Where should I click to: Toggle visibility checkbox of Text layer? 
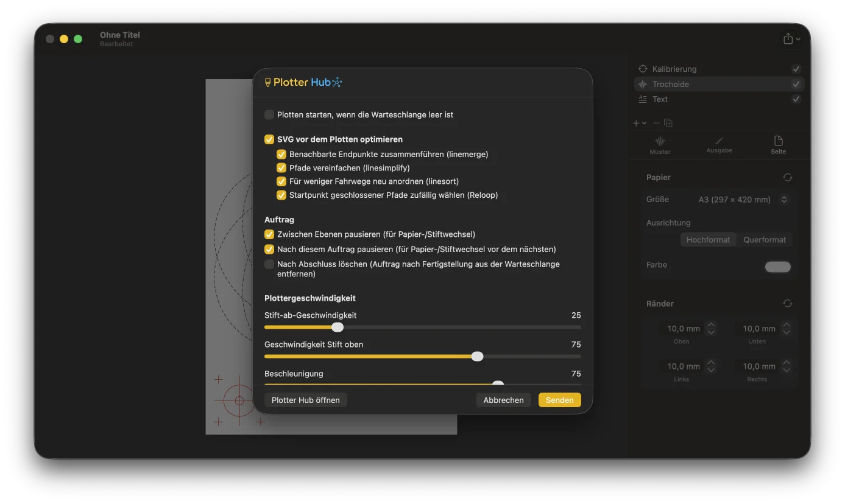(796, 99)
